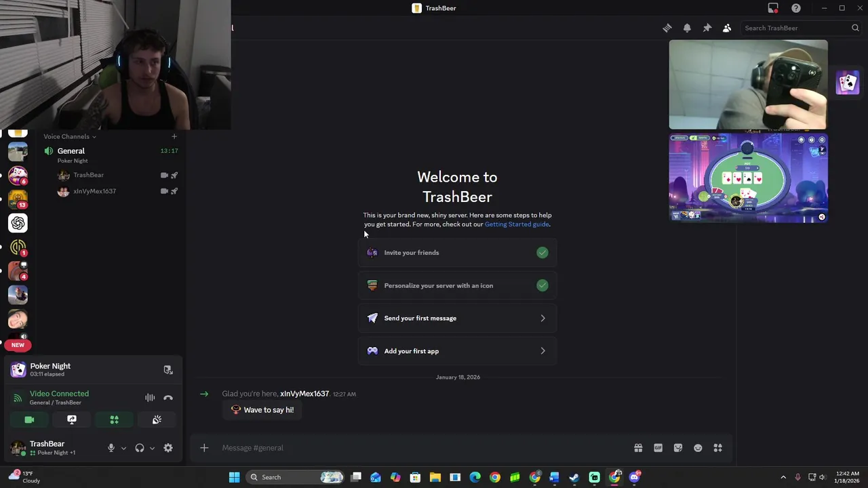Open the soundboard

[x=157, y=420]
